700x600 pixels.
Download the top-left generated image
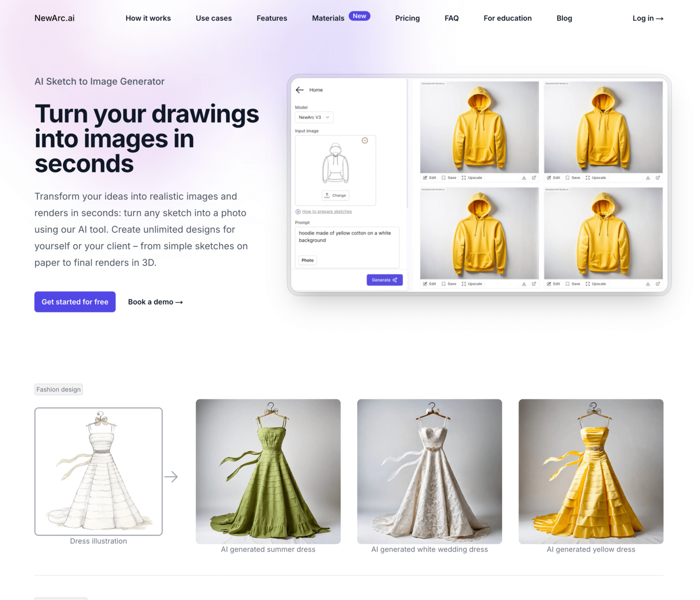pyautogui.click(x=523, y=178)
